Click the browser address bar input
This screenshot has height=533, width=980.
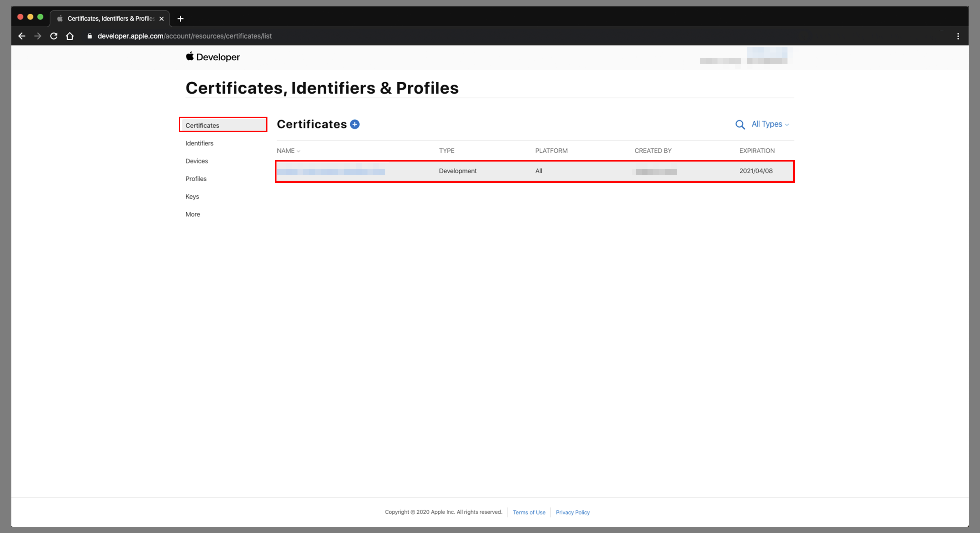[x=183, y=36]
